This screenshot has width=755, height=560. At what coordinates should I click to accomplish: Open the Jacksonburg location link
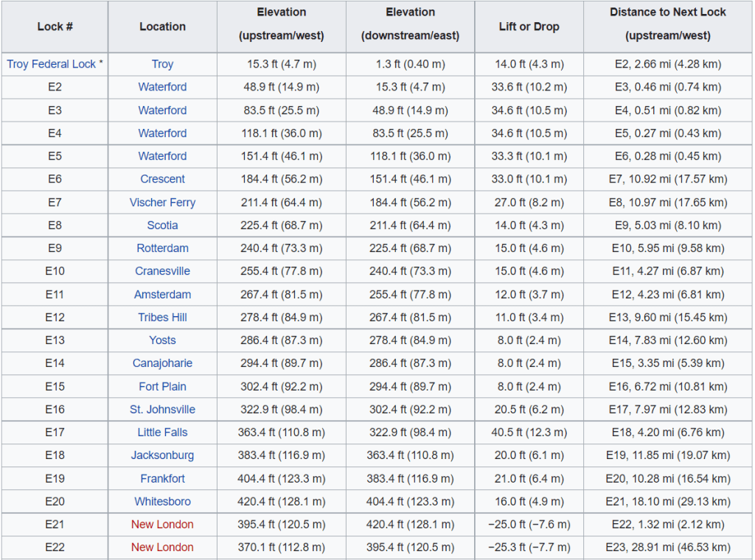(162, 455)
